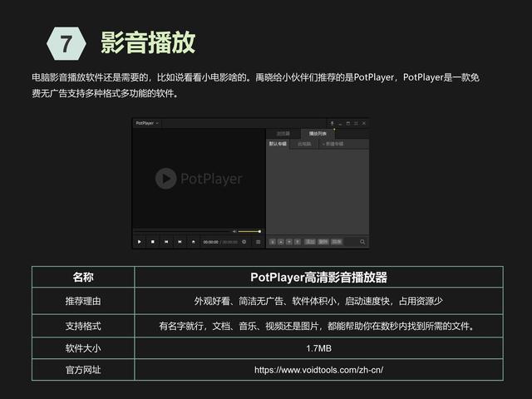This screenshot has width=532, height=399.
Task: Skip to the previous track in PotPlayer
Action: [166, 242]
